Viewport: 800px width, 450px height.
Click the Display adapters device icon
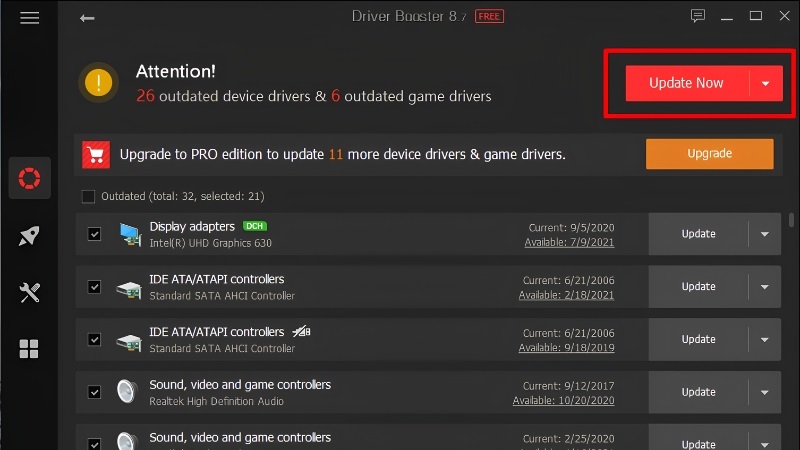click(130, 235)
